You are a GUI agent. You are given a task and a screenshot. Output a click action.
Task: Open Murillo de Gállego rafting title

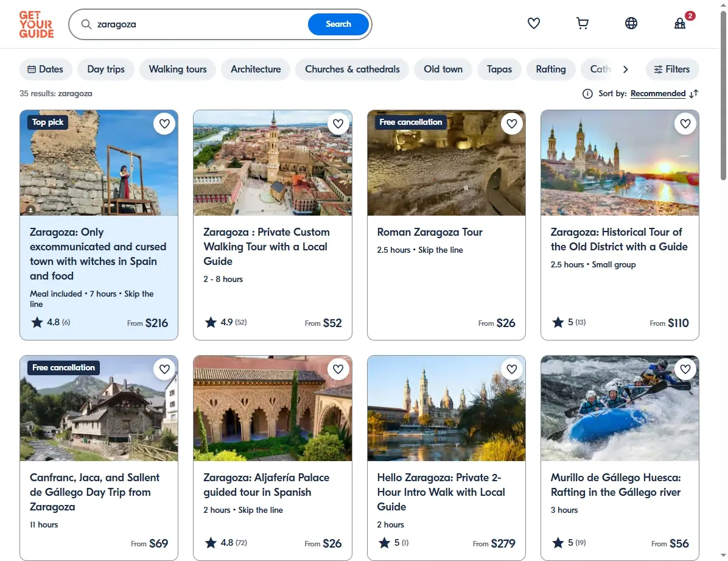coord(615,485)
